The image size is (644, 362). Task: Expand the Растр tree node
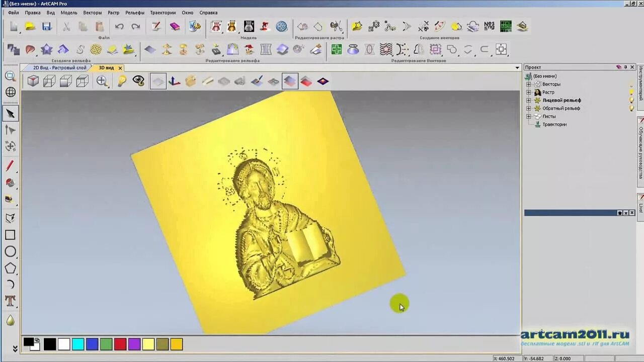coord(529,93)
